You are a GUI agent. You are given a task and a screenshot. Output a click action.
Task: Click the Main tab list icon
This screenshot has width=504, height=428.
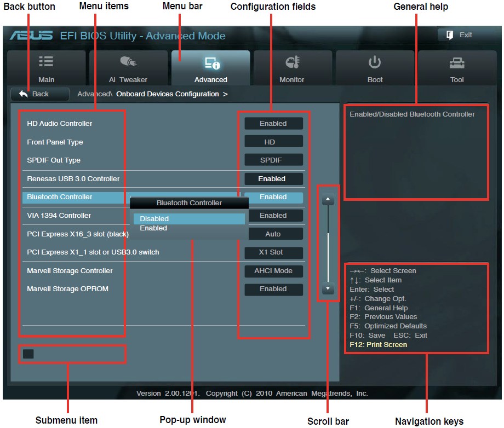point(46,62)
